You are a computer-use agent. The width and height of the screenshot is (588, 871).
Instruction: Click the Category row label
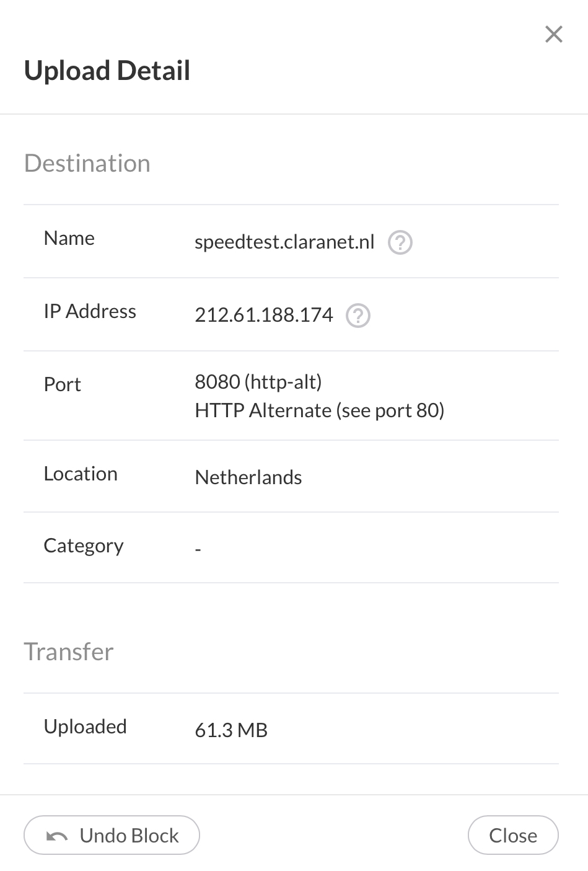pyautogui.click(x=84, y=546)
